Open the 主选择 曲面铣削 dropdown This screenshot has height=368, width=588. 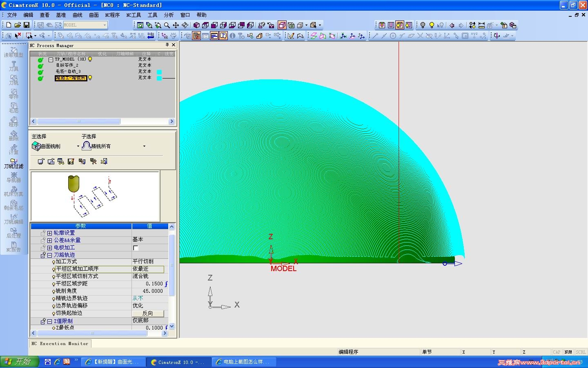(x=78, y=146)
